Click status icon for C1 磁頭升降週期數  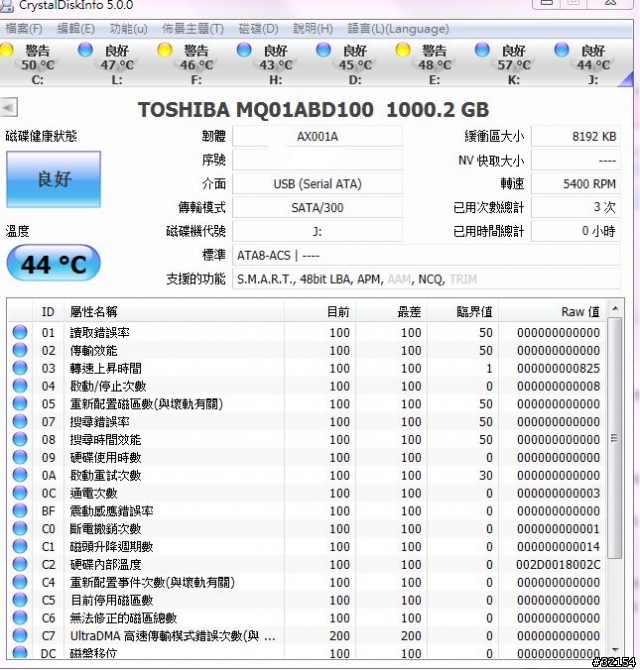[x=20, y=547]
